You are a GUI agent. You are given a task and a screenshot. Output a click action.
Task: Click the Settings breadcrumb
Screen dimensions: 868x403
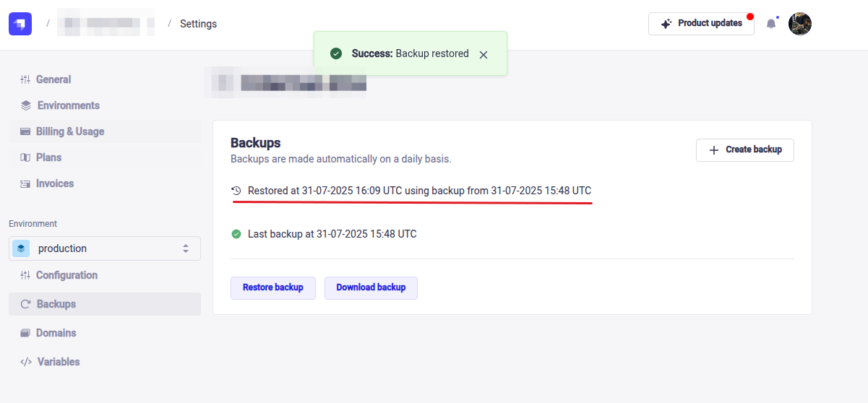198,24
